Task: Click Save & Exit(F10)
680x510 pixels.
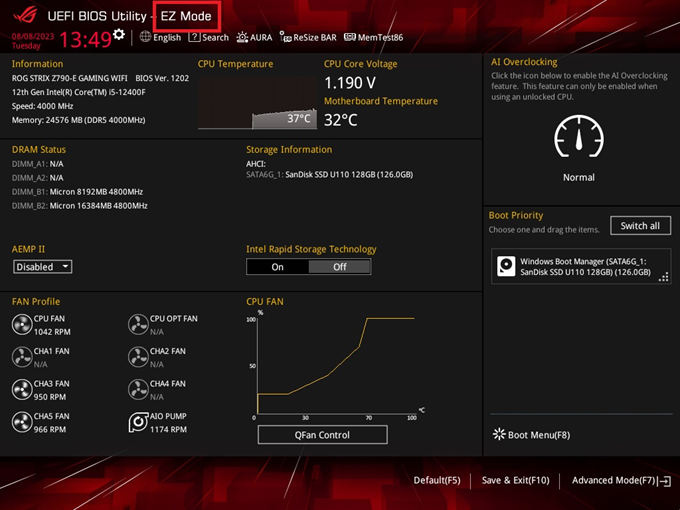Action: tap(515, 480)
